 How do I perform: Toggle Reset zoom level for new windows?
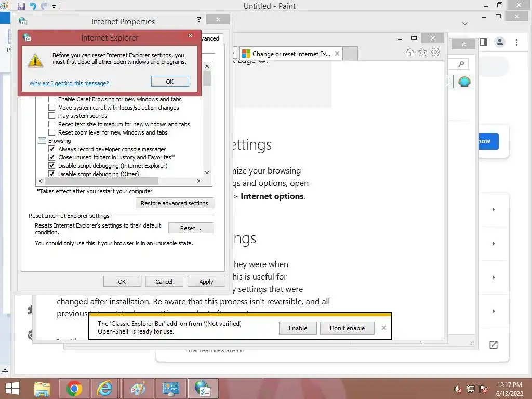click(x=51, y=132)
